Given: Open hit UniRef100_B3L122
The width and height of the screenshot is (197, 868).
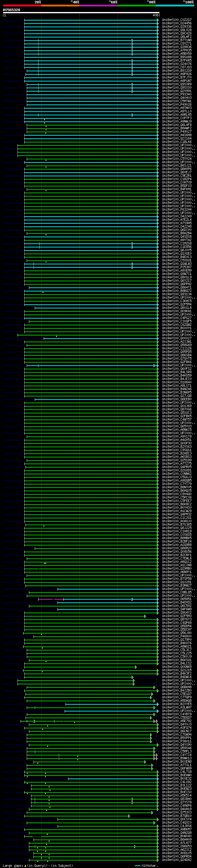Looking at the screenshot, I should (x=177, y=785).
